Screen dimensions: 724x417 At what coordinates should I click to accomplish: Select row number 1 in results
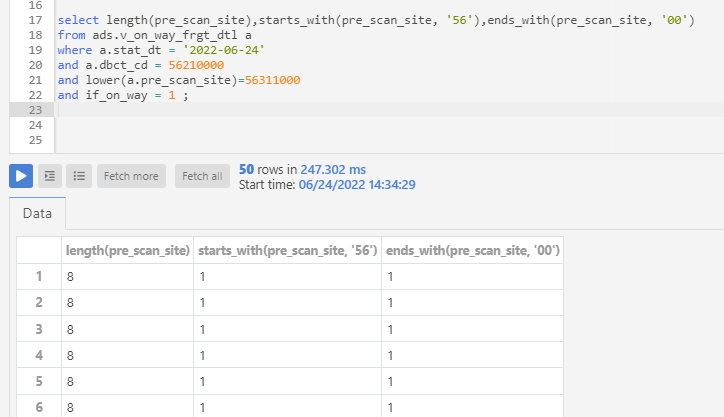tap(39, 277)
